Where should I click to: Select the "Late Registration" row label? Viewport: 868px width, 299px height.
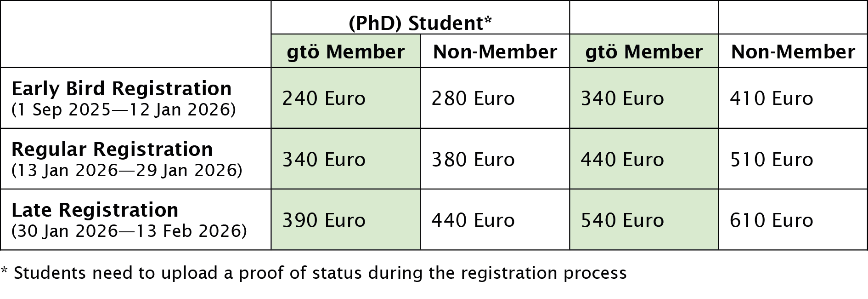(x=95, y=210)
